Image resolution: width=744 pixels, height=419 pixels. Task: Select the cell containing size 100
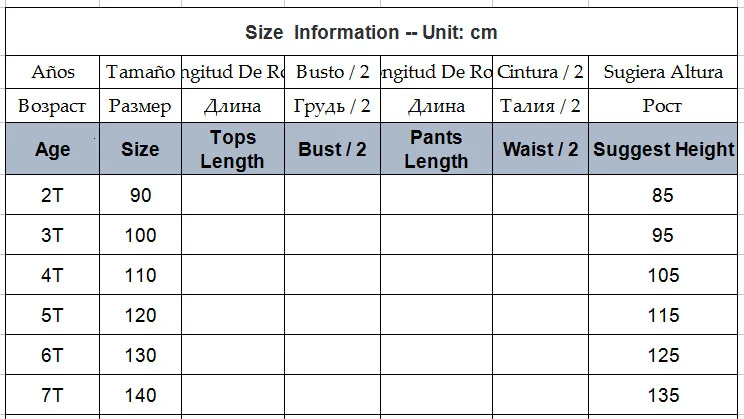pyautogui.click(x=140, y=236)
